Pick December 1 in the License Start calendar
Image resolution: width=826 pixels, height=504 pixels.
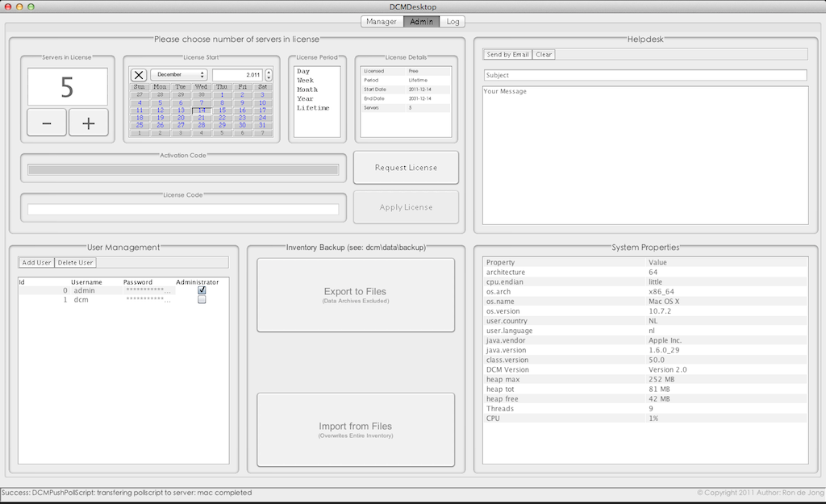pyautogui.click(x=221, y=95)
